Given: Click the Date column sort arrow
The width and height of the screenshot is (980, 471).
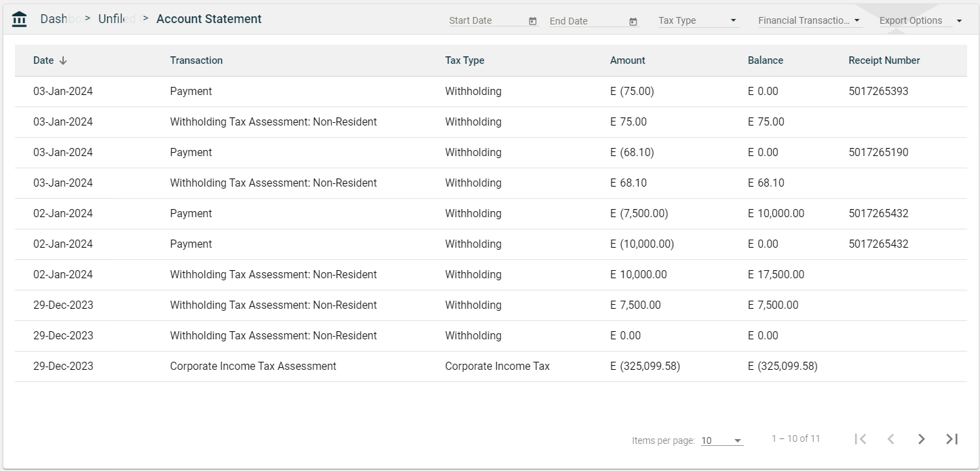Looking at the screenshot, I should (x=63, y=60).
